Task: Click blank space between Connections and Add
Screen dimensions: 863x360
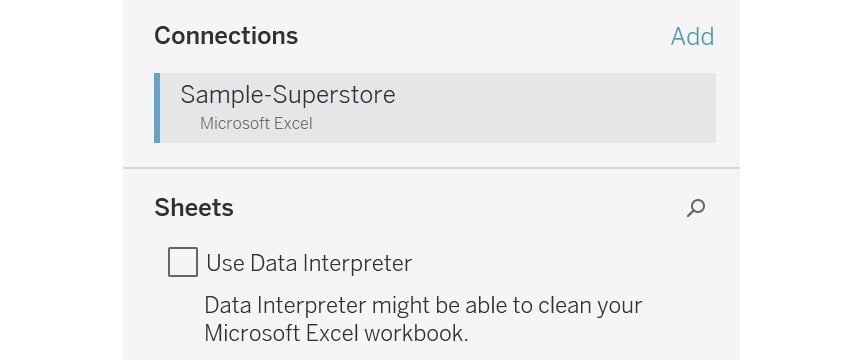Action: pyautogui.click(x=484, y=36)
